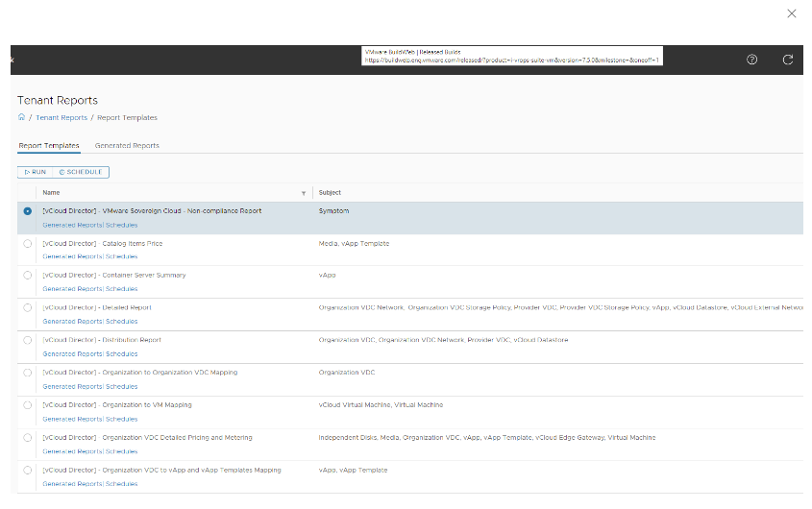
Task: Select Organization VDC Detailed Pricing radio button
Action: pyautogui.click(x=28, y=438)
